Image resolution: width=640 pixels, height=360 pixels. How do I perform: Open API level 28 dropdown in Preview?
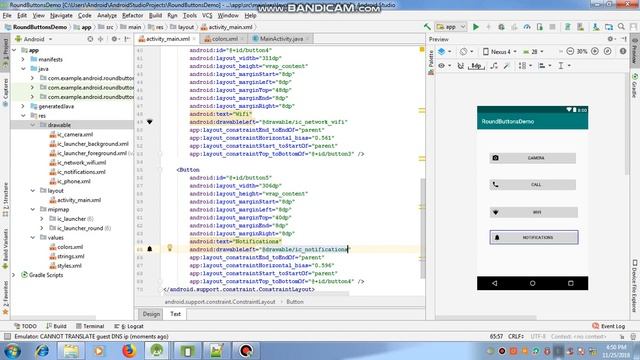point(533,52)
